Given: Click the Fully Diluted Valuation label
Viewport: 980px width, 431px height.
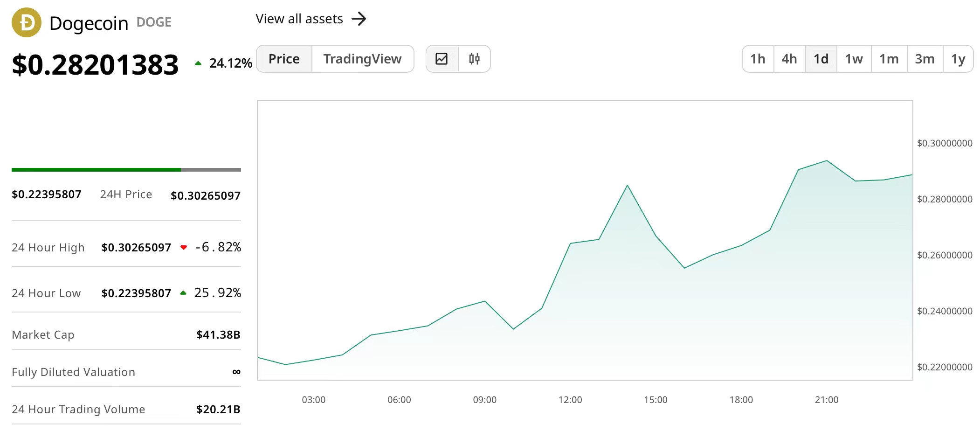Looking at the screenshot, I should [x=73, y=372].
